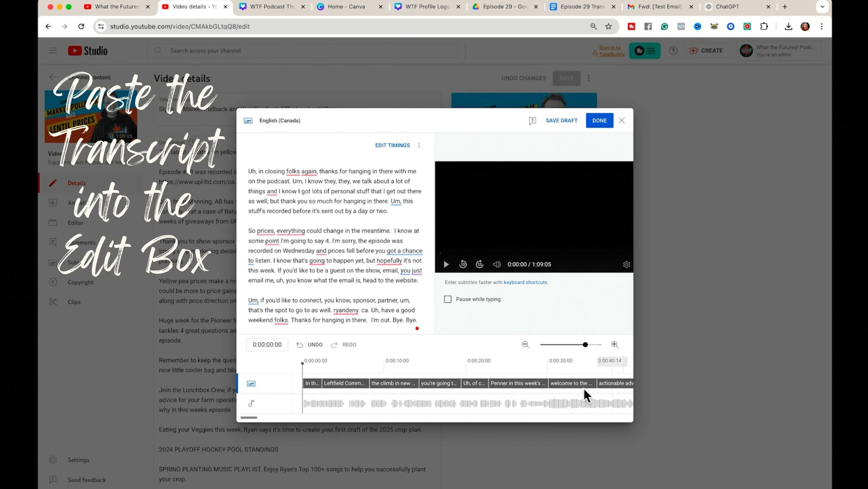Open the Copyright section in the sidebar
Image resolution: width=868 pixels, height=489 pixels.
(x=81, y=282)
